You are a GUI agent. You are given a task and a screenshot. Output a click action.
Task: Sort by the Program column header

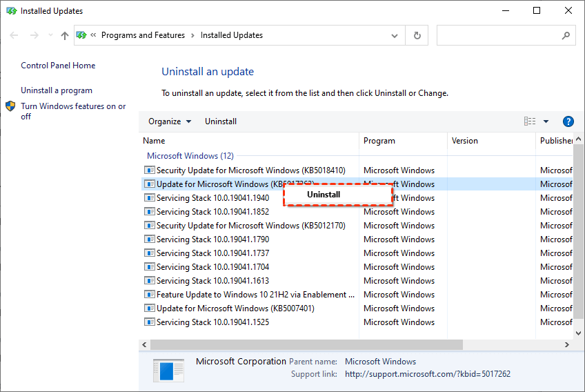click(x=404, y=141)
